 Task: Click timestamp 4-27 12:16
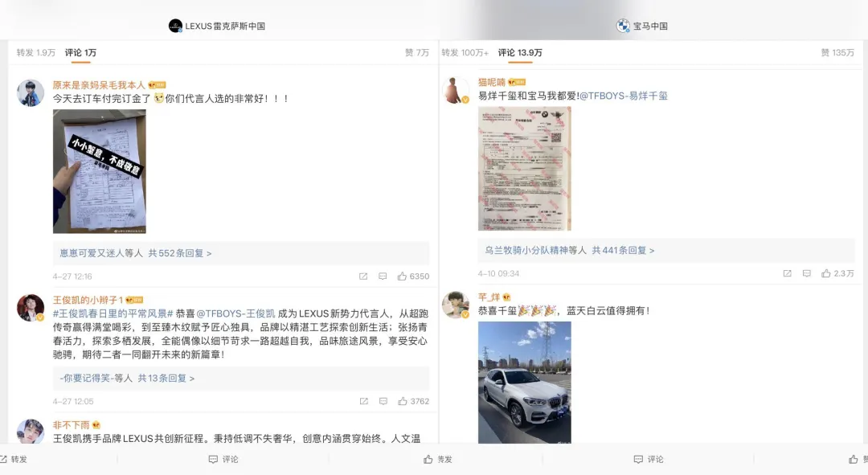coord(72,276)
